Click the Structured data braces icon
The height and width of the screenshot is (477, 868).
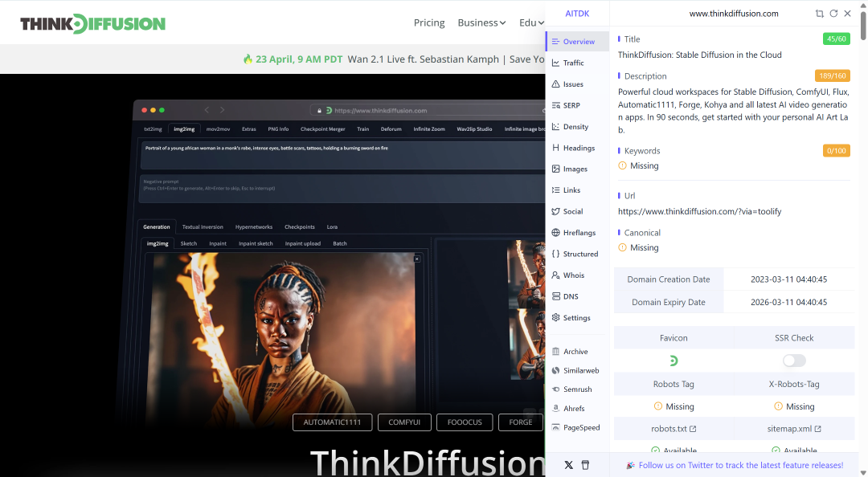(556, 254)
